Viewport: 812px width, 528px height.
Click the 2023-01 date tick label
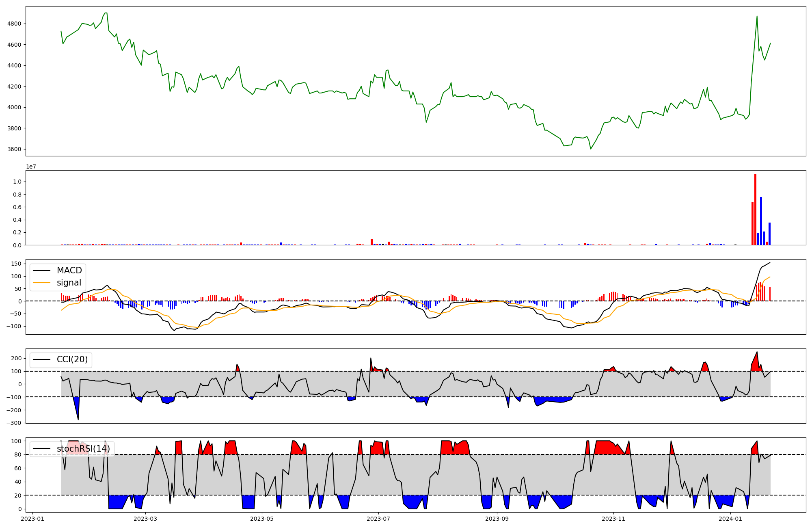(x=33, y=519)
